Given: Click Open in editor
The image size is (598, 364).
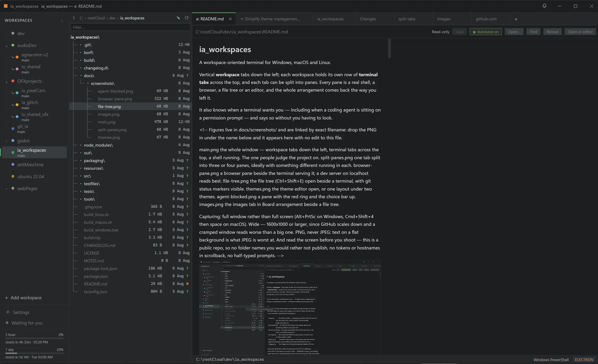Looking at the screenshot, I should click(x=580, y=32).
